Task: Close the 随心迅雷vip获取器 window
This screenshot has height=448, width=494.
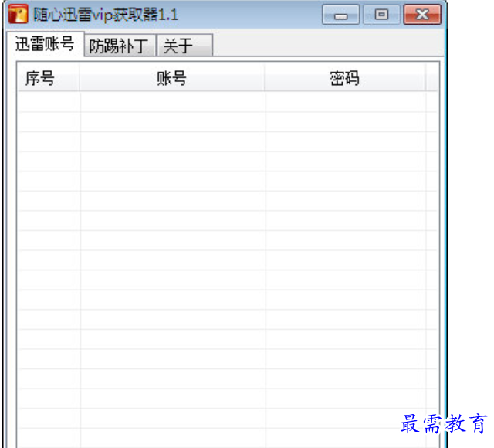Action: tap(422, 15)
